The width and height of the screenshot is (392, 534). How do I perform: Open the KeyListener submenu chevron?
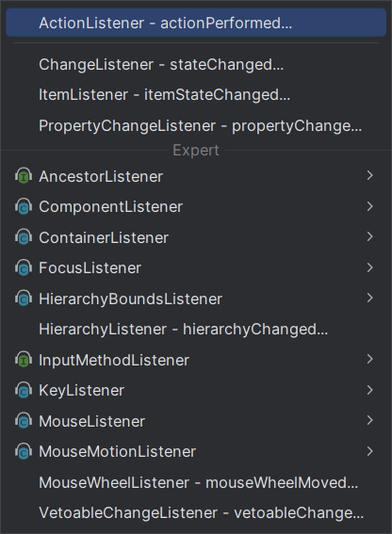[x=369, y=390]
